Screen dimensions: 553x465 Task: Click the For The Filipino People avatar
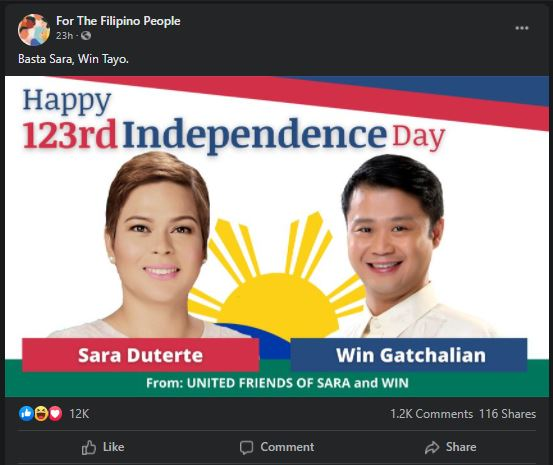34,30
